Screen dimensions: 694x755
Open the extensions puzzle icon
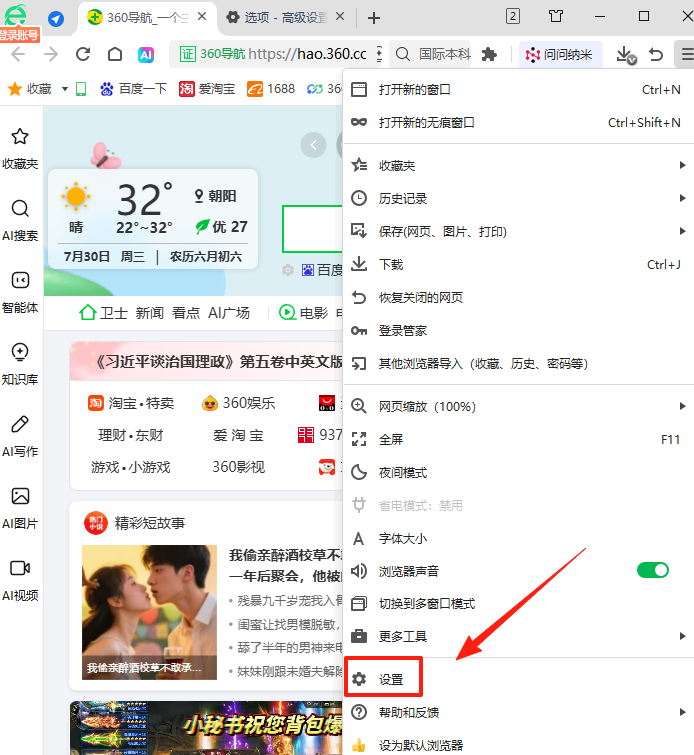click(489, 54)
